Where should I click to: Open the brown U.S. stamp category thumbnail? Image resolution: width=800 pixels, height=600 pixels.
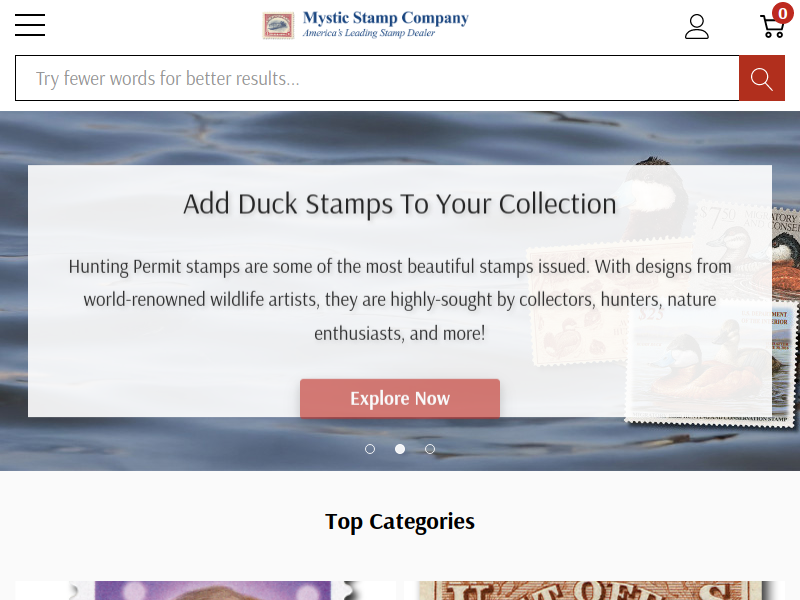tap(594, 590)
